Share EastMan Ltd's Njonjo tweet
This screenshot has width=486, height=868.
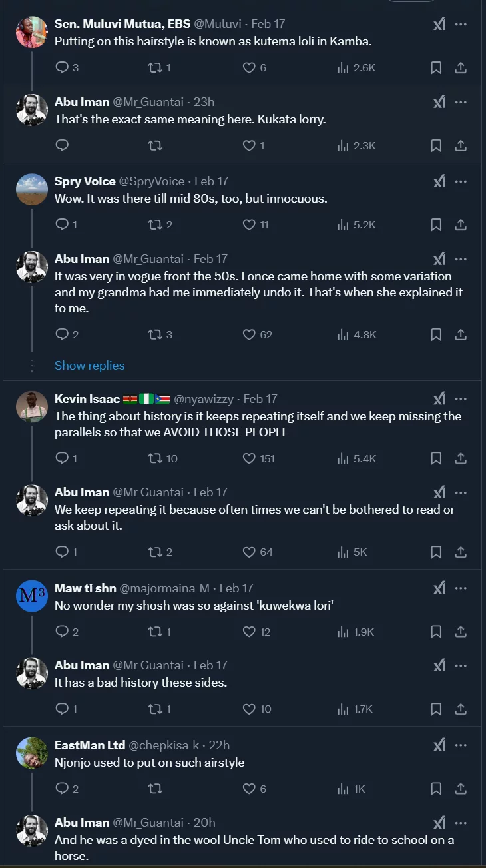pos(460,789)
